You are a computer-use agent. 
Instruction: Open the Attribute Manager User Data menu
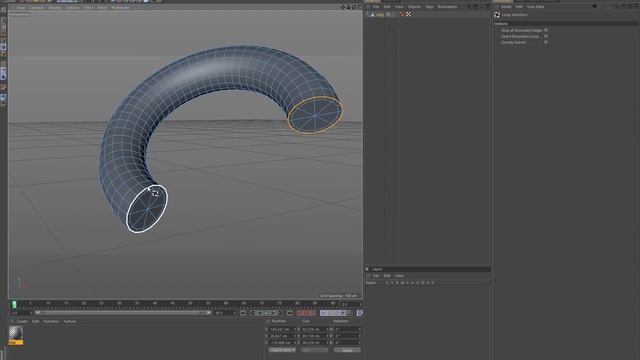pyautogui.click(x=536, y=7)
